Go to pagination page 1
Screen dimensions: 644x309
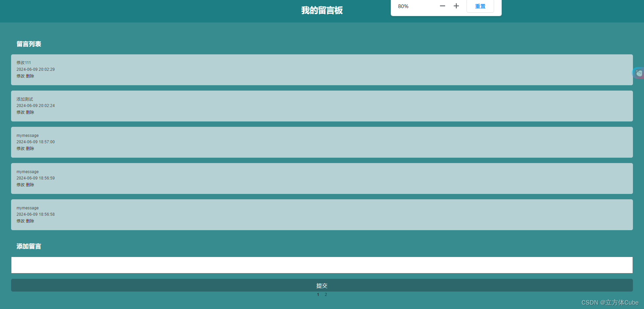(318, 295)
